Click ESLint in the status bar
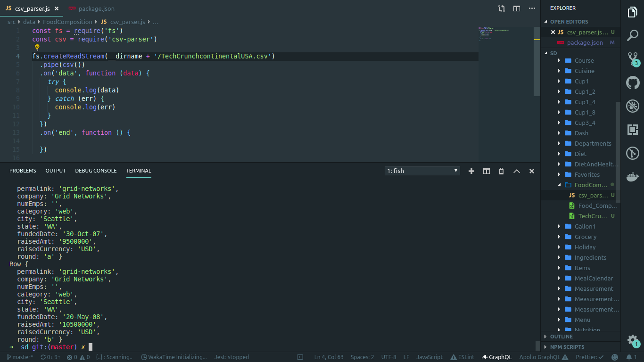644x362 pixels. pos(462,357)
